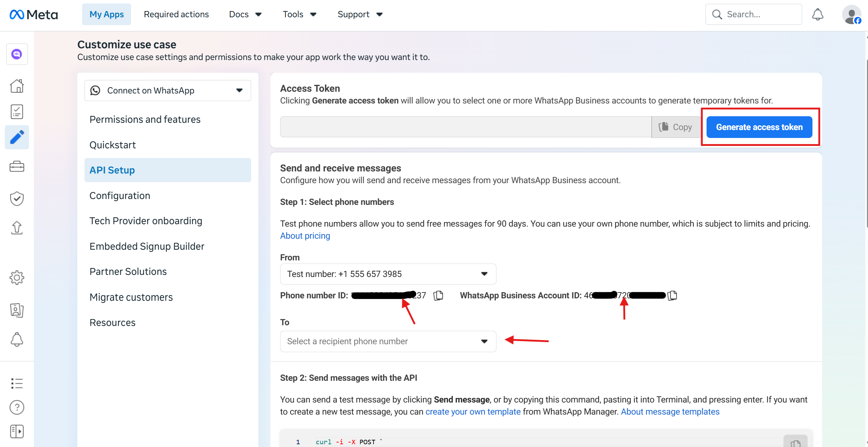Open the contact card roles icon
The image size is (868, 447).
[17, 310]
